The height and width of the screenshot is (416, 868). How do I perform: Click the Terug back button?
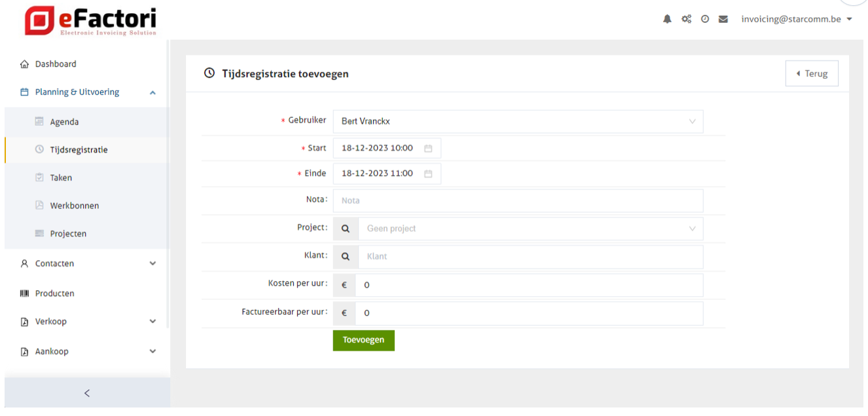(812, 73)
